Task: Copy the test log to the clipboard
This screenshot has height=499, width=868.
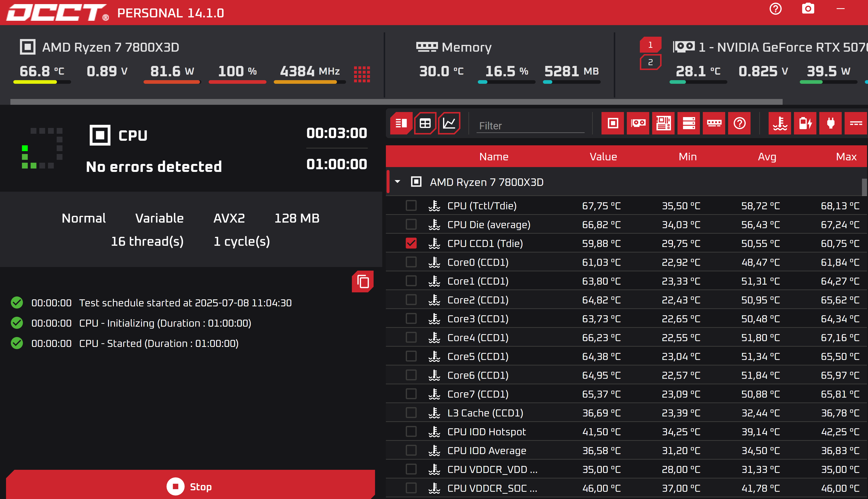Action: click(x=363, y=282)
